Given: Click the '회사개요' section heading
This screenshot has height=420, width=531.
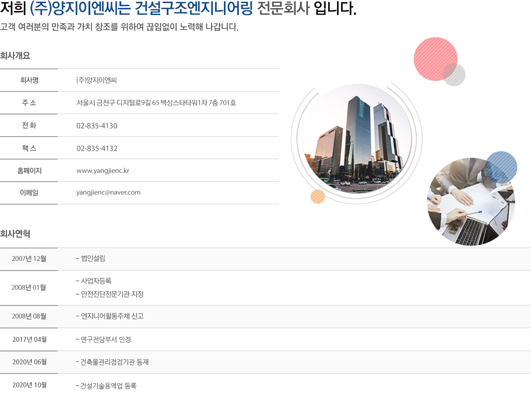Looking at the screenshot, I should click(x=15, y=56).
